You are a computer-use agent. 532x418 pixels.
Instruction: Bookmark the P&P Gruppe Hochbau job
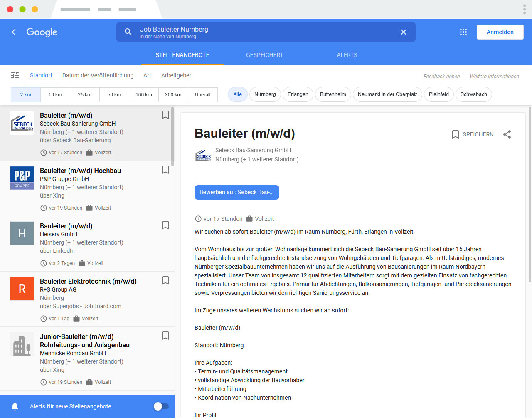[x=165, y=170]
